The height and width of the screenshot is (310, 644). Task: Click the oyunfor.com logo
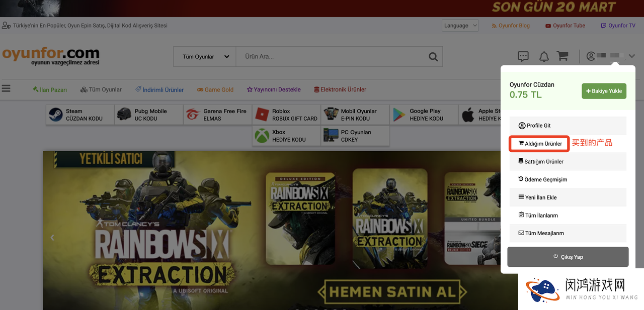point(51,56)
